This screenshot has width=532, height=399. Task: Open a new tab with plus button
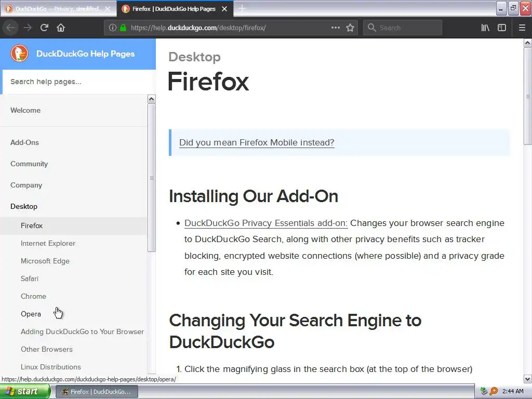pyautogui.click(x=242, y=8)
